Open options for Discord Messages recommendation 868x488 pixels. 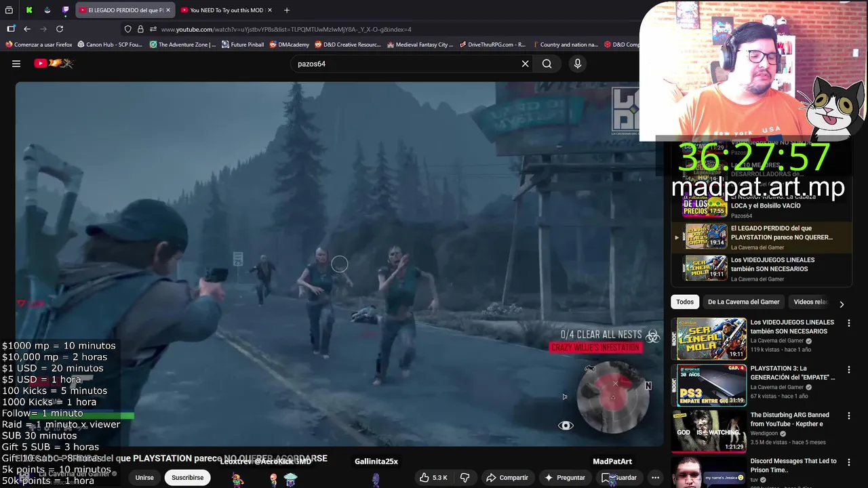click(x=848, y=462)
